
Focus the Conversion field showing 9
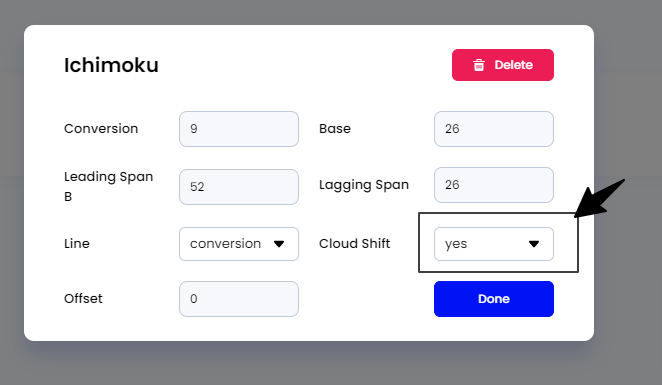click(x=239, y=129)
